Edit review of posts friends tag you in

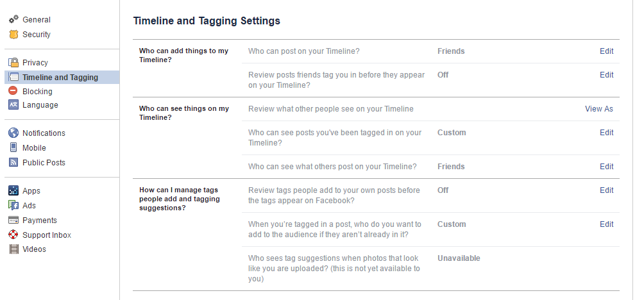(606, 75)
